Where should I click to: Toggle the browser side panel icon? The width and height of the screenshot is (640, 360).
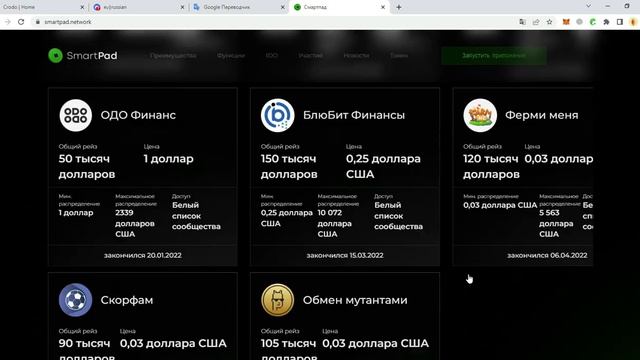coord(620,22)
